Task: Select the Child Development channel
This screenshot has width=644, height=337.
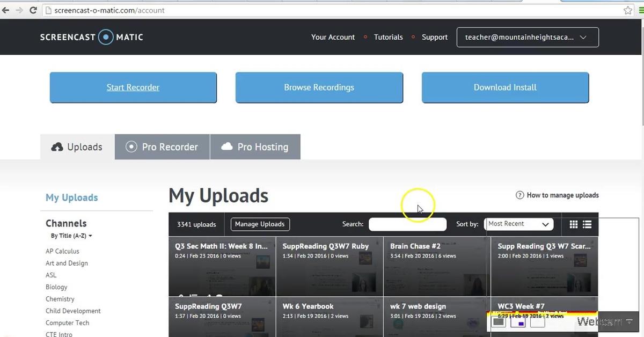Action: pyautogui.click(x=73, y=311)
